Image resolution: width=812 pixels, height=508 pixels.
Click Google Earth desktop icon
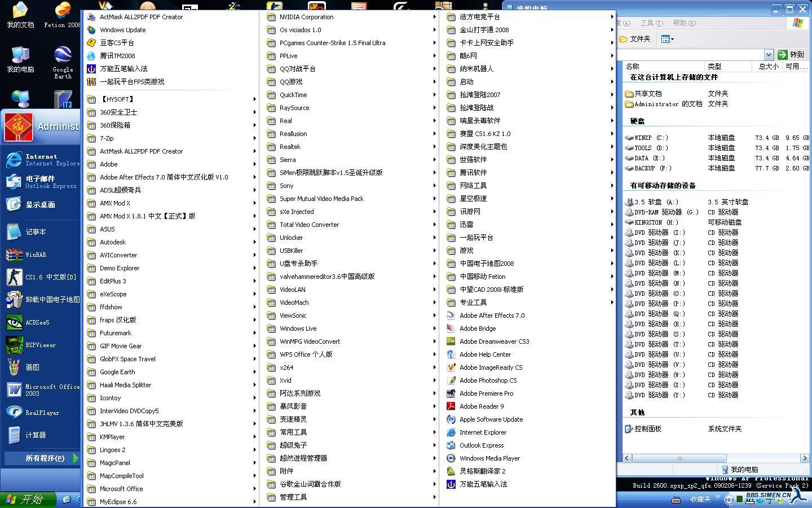63,62
